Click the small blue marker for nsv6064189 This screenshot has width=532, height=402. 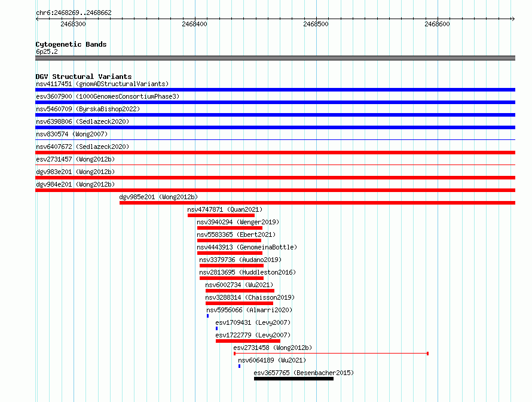point(239,366)
